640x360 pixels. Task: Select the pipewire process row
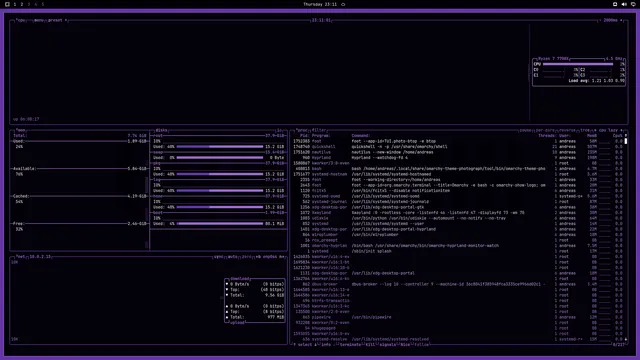tap(458, 317)
